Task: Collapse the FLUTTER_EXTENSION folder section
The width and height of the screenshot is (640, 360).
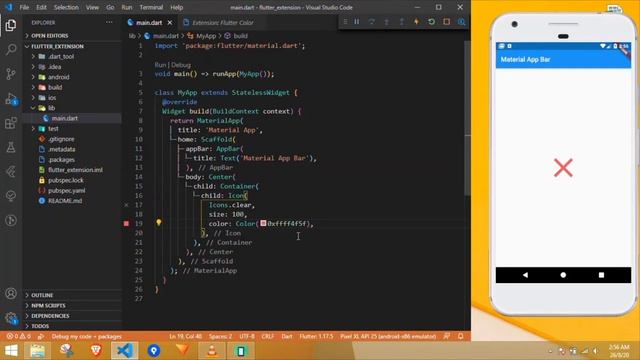Action: click(x=72, y=46)
